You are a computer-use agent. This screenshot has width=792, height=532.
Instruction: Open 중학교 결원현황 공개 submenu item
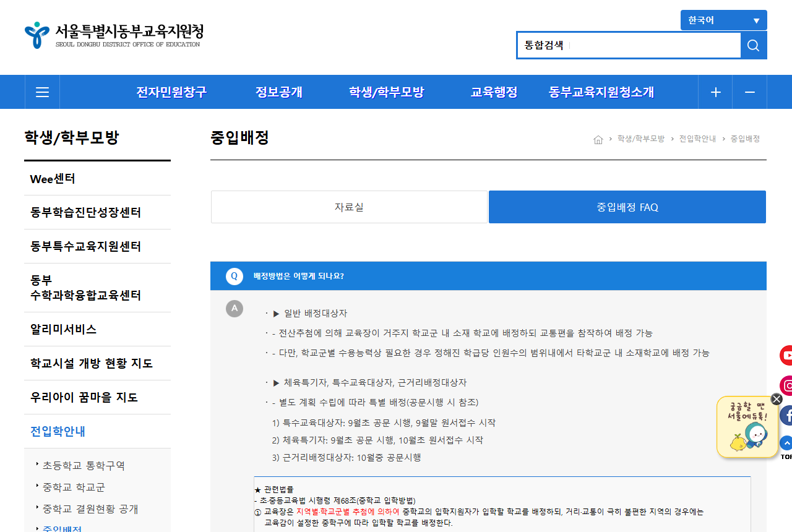[x=90, y=508]
